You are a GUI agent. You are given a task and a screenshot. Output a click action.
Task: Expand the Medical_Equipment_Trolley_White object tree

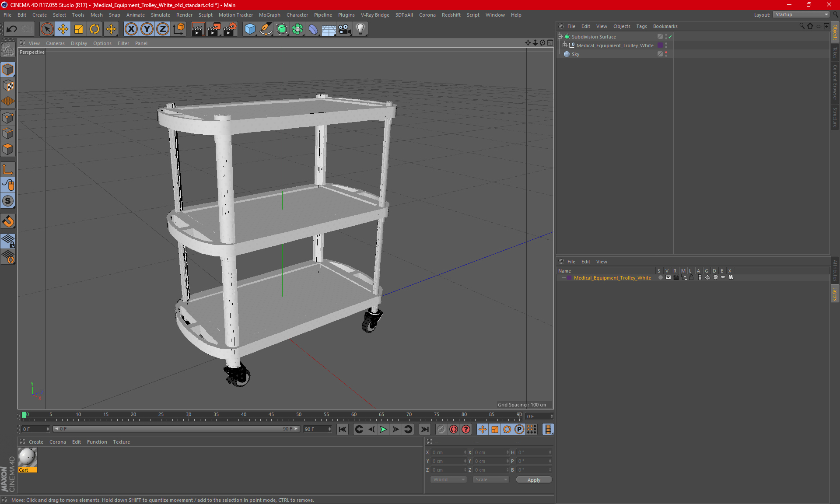click(x=565, y=45)
